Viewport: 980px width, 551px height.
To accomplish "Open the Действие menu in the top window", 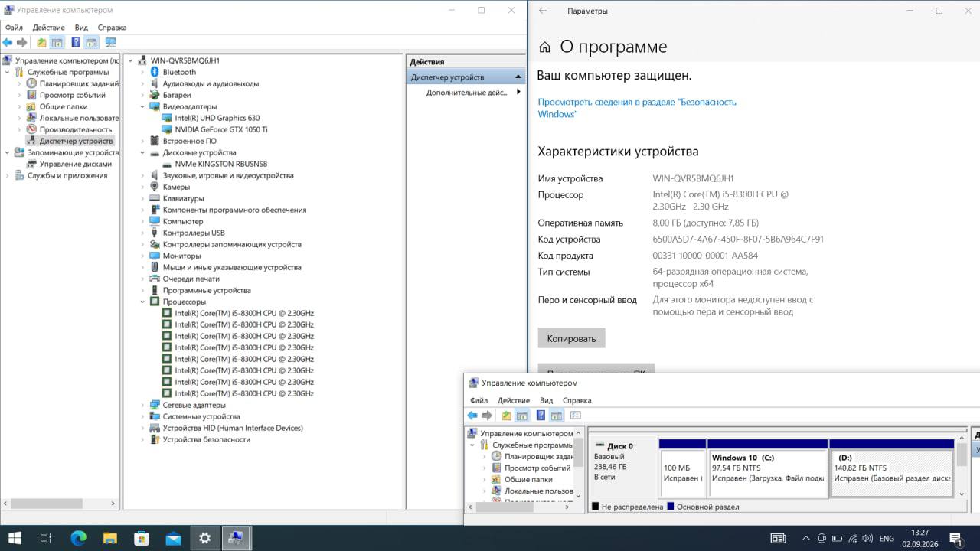I will 48,28.
